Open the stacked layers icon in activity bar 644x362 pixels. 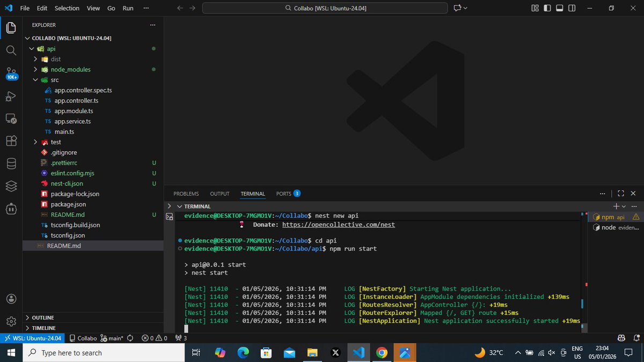pos(11,186)
